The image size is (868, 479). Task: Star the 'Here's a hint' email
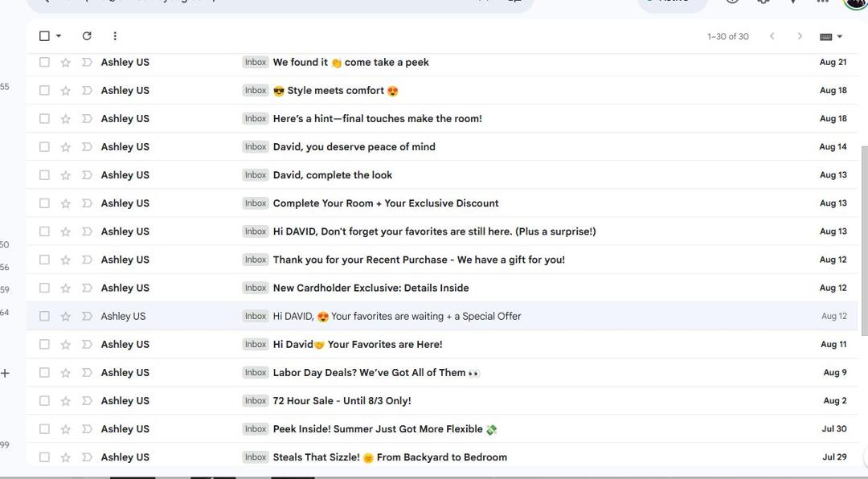click(x=65, y=119)
